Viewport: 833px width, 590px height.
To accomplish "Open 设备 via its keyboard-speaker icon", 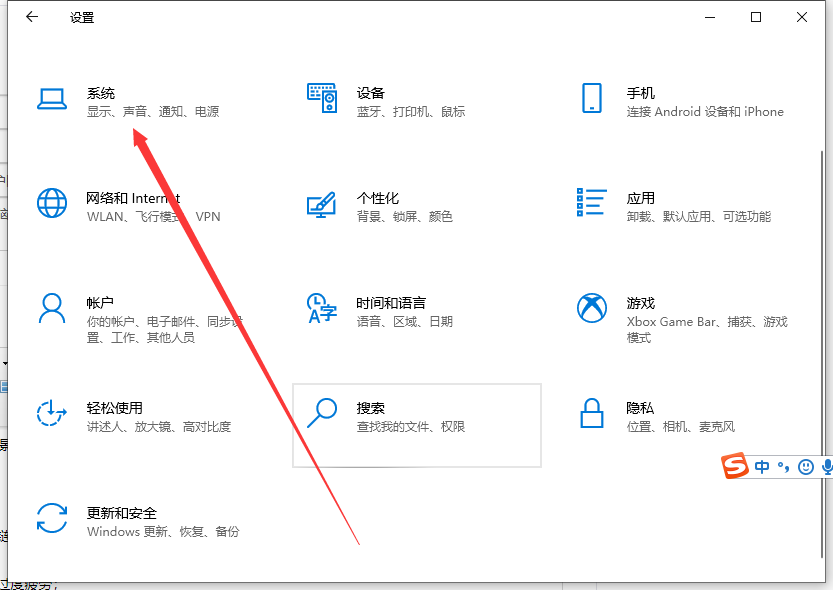I will pyautogui.click(x=321, y=98).
